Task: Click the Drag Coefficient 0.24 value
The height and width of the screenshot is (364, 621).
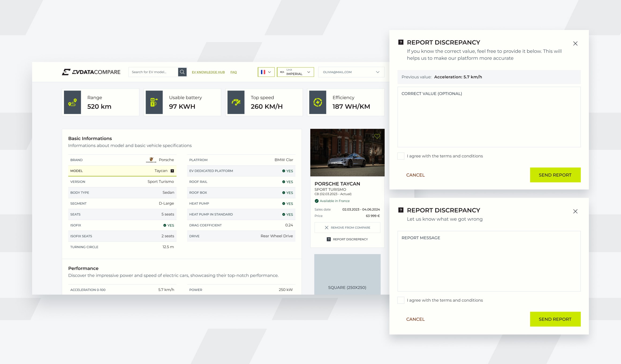Action: [289, 225]
